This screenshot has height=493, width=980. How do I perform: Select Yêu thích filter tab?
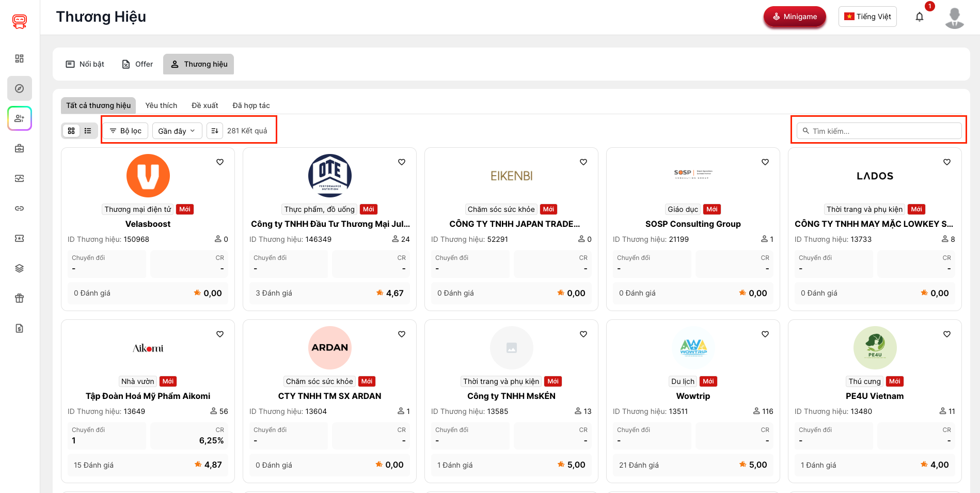pyautogui.click(x=161, y=105)
